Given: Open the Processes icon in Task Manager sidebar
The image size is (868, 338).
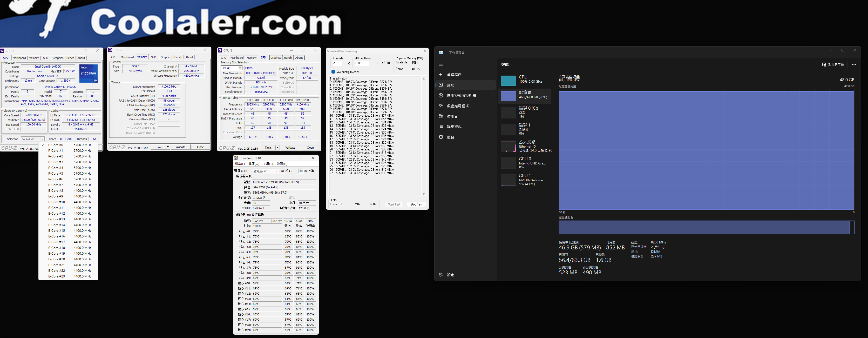Looking at the screenshot, I should [x=441, y=75].
